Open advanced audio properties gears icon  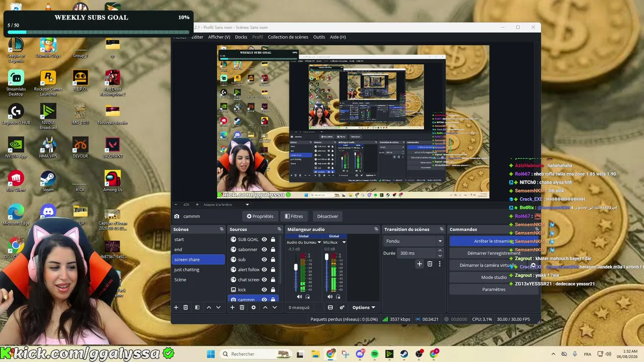342,307
